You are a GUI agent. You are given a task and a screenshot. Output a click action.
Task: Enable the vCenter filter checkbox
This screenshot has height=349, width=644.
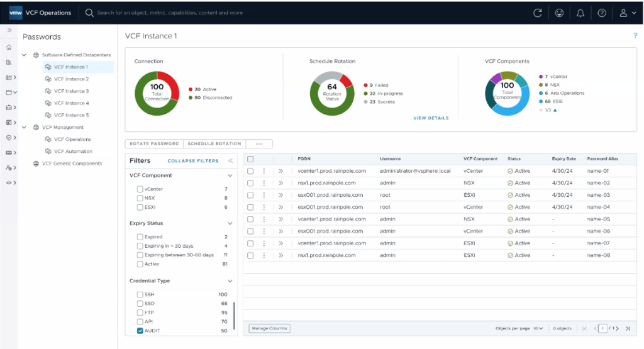(140, 189)
